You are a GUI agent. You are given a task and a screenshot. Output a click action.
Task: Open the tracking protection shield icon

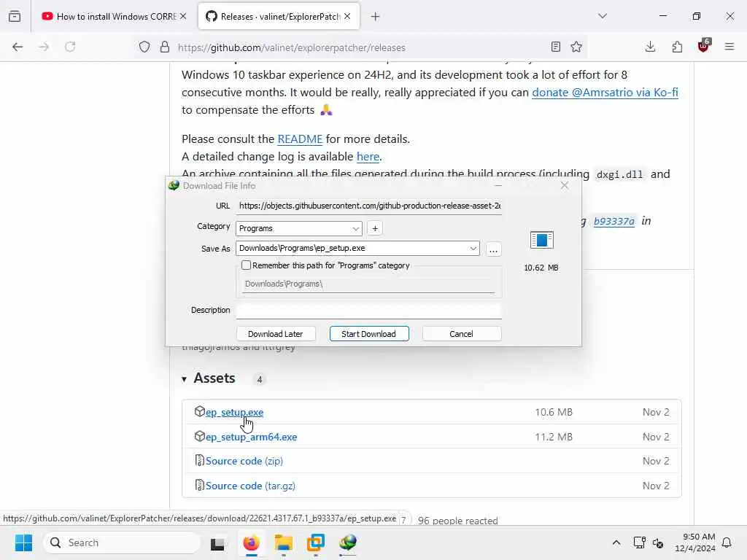tap(144, 47)
